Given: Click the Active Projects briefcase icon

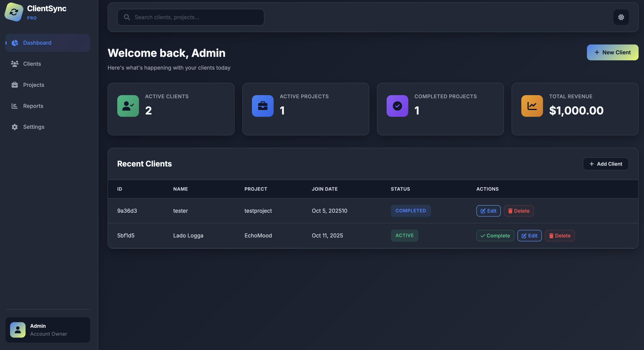Looking at the screenshot, I should 263,106.
